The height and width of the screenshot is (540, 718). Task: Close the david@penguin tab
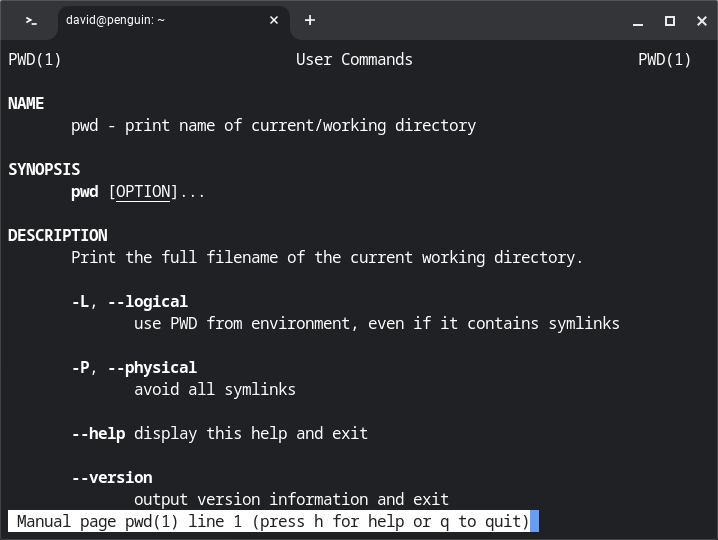pos(273,20)
